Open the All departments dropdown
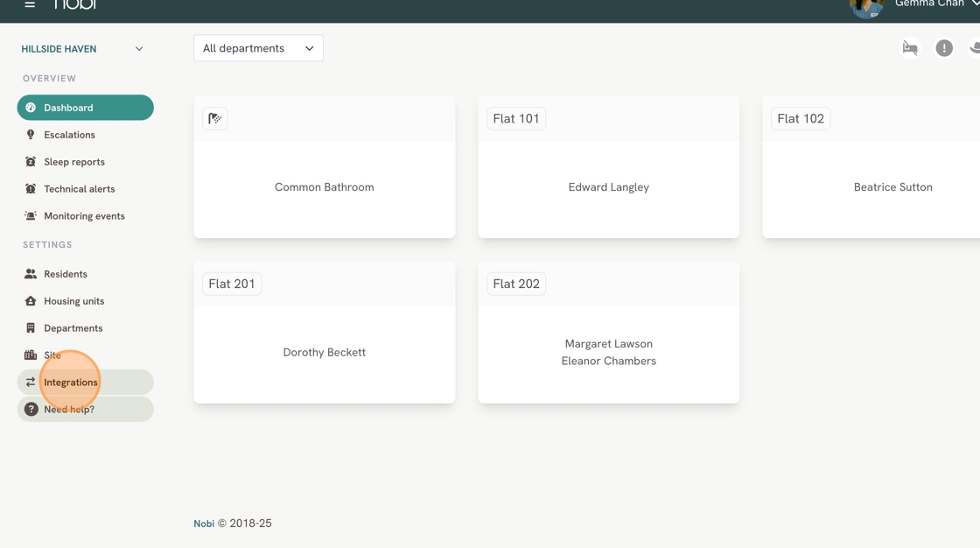980x548 pixels. 258,48
